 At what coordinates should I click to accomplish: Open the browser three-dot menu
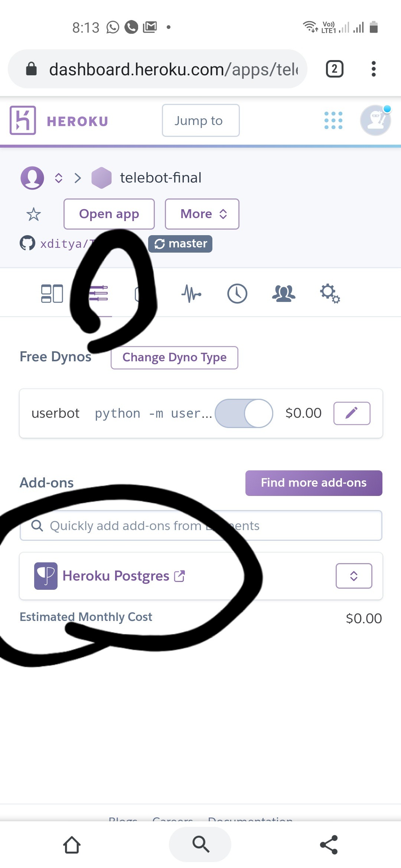click(x=374, y=69)
